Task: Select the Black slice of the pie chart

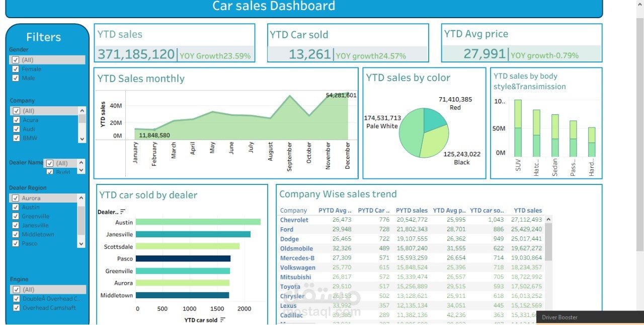Action: [435, 142]
